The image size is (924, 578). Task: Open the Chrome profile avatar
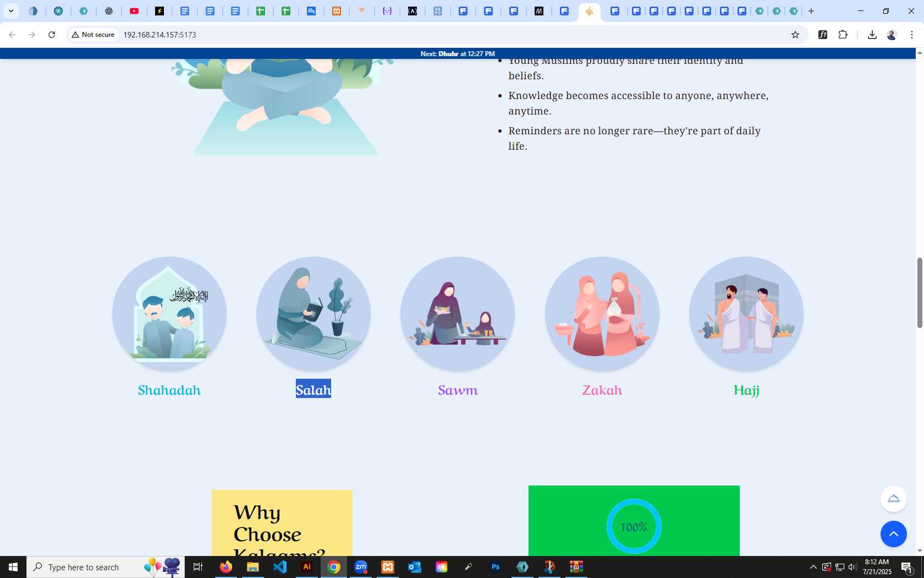point(892,35)
